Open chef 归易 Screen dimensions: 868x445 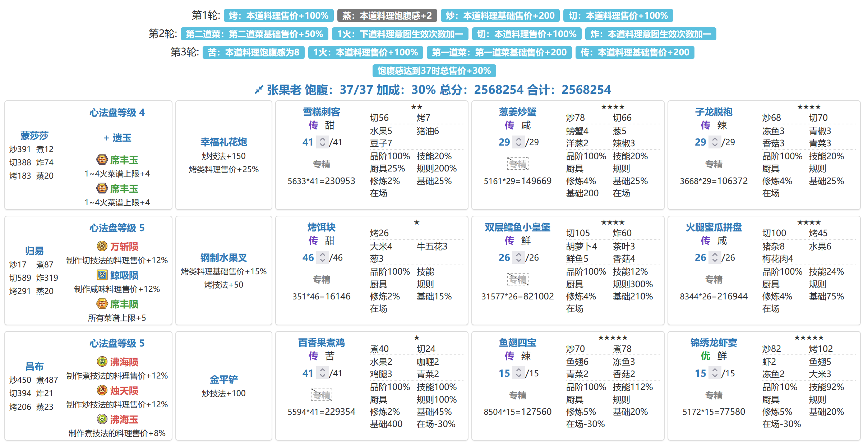point(34,251)
